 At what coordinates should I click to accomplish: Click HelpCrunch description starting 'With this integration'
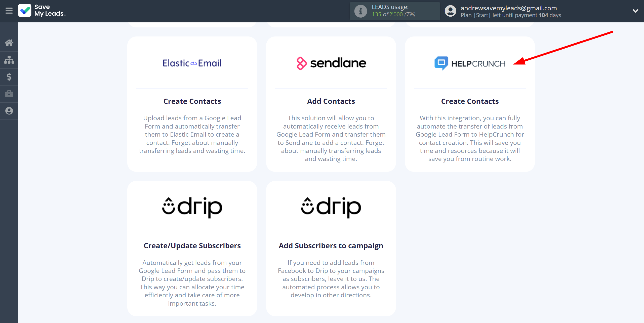click(470, 138)
